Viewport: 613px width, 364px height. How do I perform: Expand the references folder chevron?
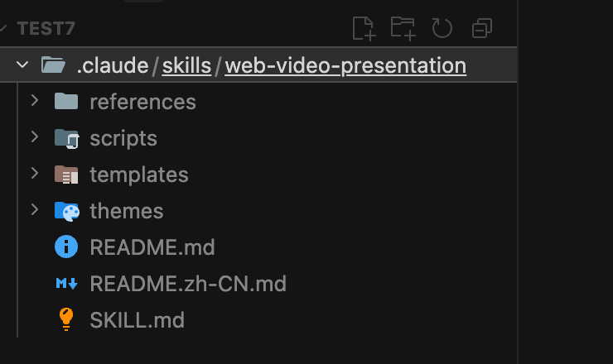[35, 101]
